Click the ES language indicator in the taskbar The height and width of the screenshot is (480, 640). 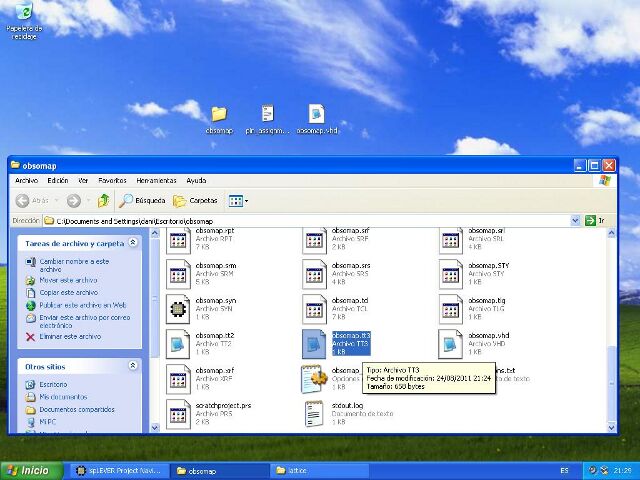564,471
